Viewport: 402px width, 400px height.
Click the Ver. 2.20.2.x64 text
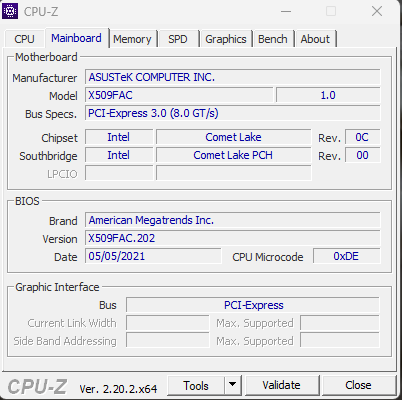click(x=118, y=389)
